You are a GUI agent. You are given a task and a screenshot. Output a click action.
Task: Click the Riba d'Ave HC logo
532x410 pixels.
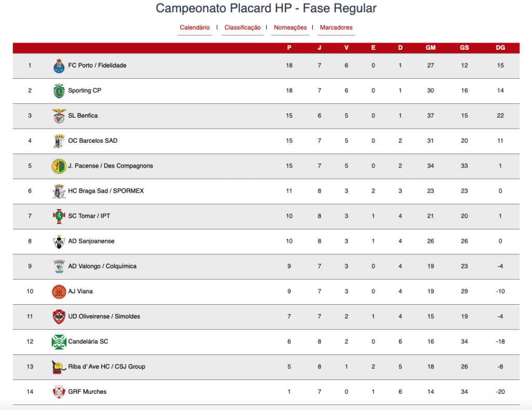point(59,367)
